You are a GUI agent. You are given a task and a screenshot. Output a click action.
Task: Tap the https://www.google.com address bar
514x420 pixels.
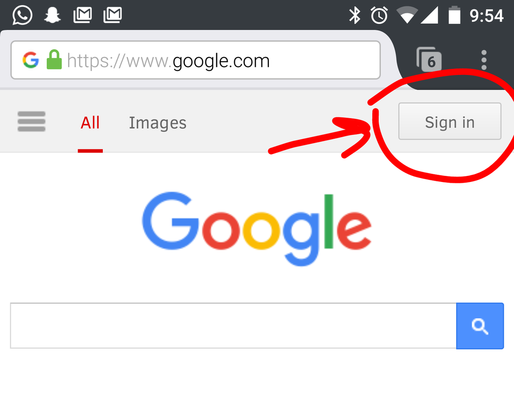195,60
